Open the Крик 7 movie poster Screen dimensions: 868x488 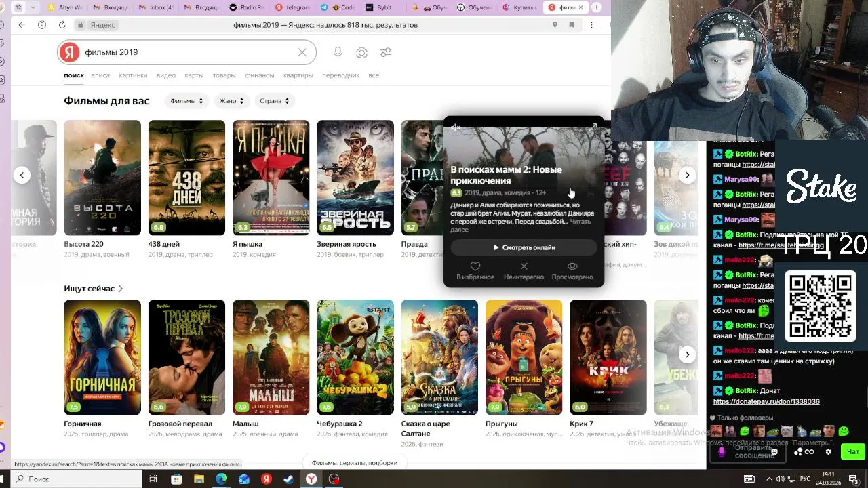tap(608, 357)
